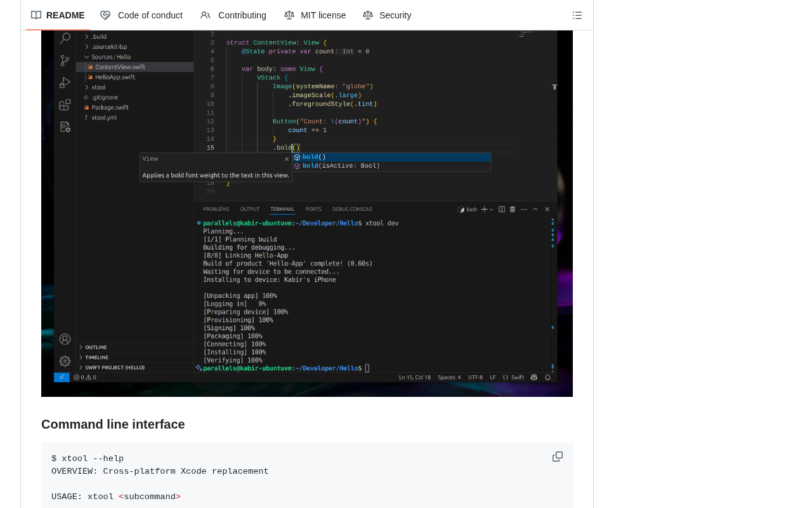This screenshot has height=508, width=812.
Task: Click the Search icon in the VS Code activity bar
Action: (x=65, y=39)
